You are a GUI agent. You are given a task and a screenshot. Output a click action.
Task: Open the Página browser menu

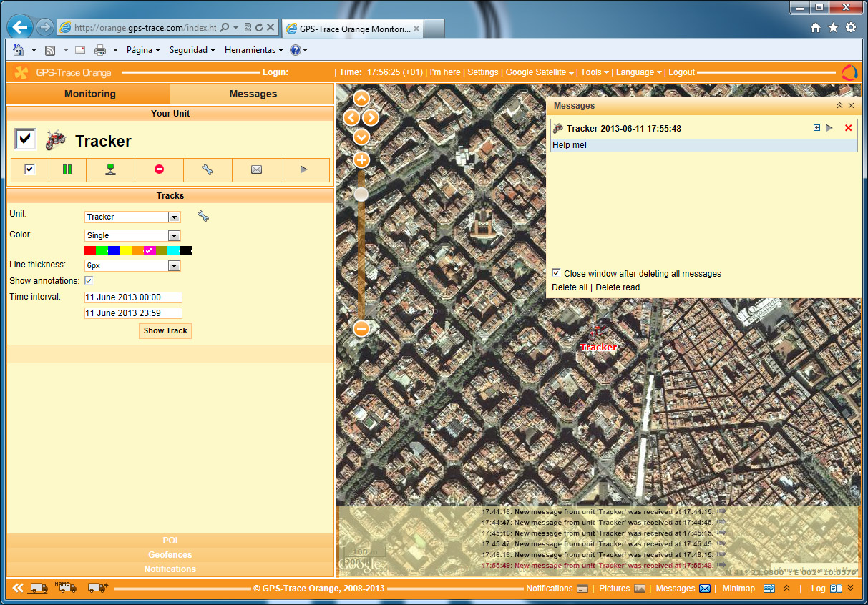[144, 50]
